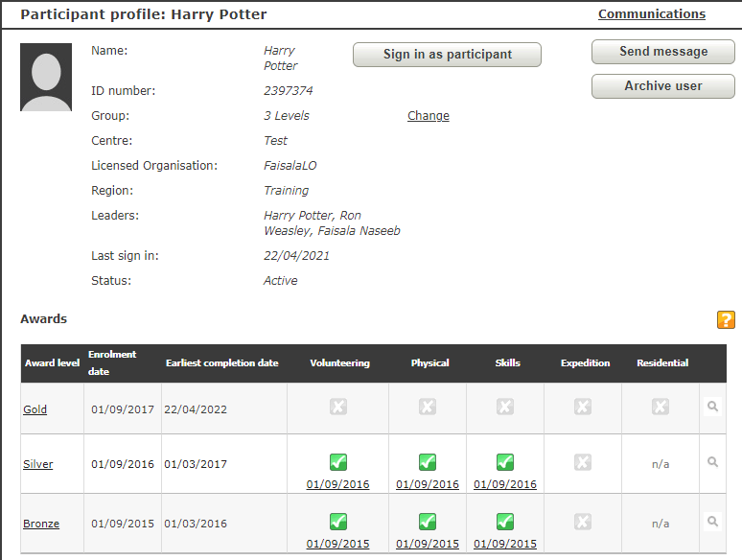The image size is (742, 560).
Task: Click the Silver Physical green tick icon
Action: coord(428,462)
